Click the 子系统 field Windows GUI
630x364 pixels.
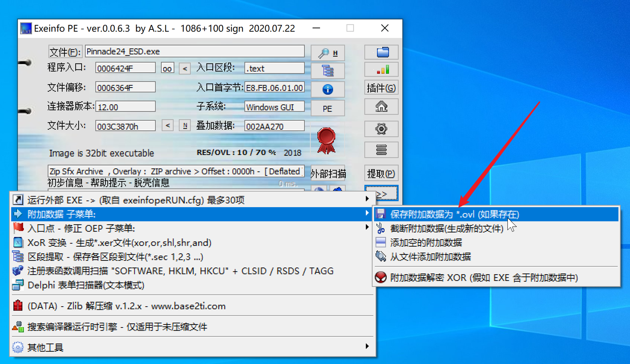[x=274, y=107]
